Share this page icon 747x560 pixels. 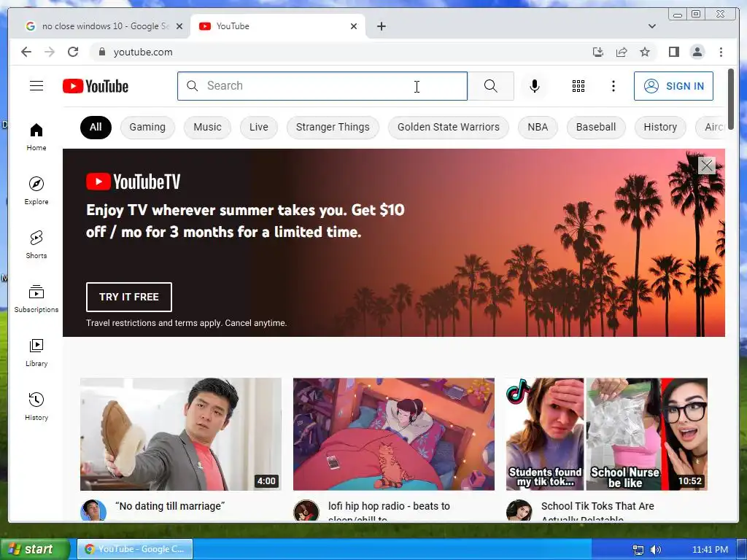click(622, 52)
